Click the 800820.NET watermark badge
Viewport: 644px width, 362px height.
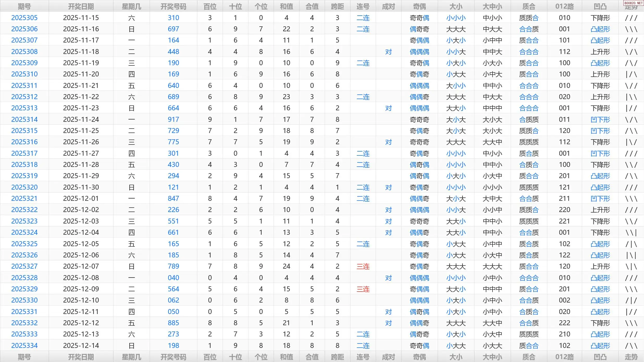633,3
